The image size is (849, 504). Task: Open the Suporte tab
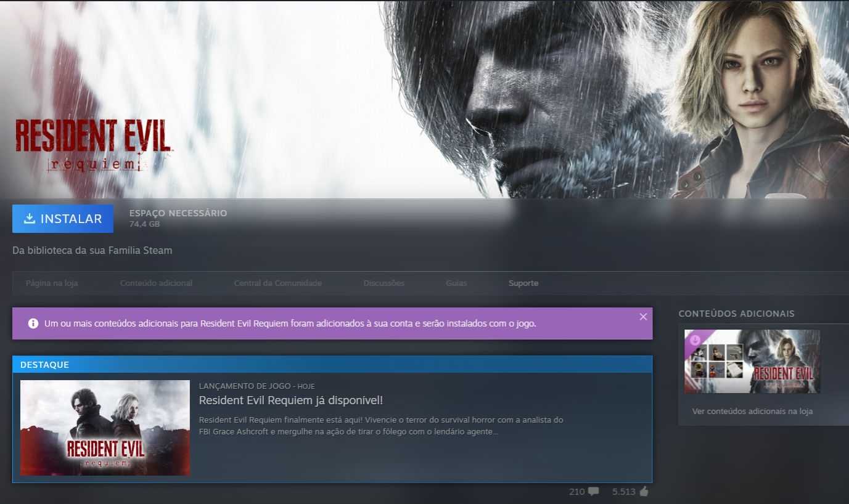point(523,283)
